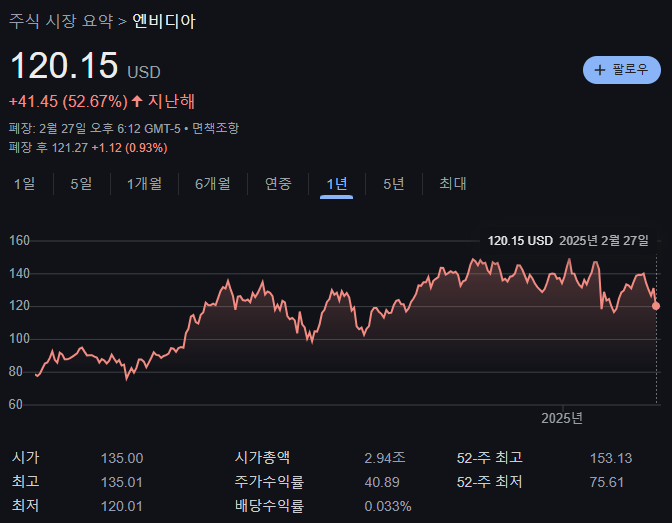Image resolution: width=672 pixels, height=523 pixels.
Task: Choose the 연중 year-to-date tab
Action: [x=278, y=184]
